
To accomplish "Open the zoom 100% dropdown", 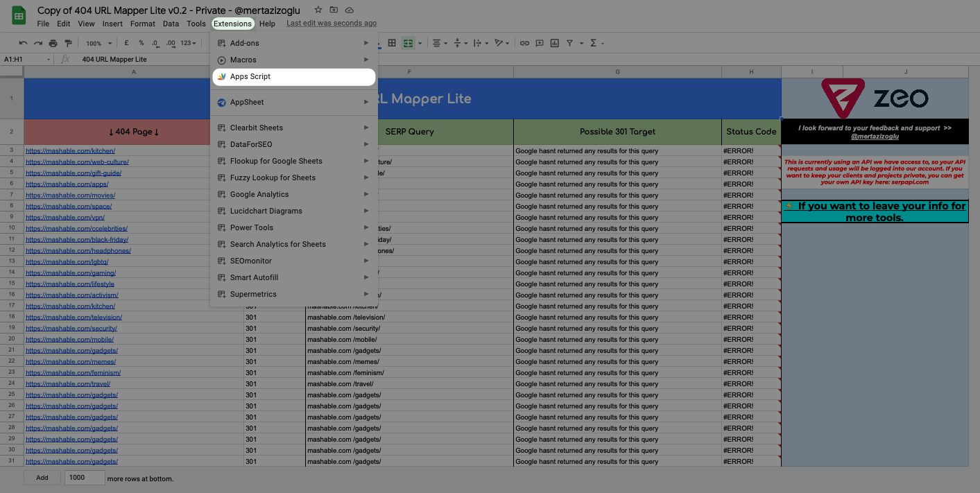I will click(98, 43).
